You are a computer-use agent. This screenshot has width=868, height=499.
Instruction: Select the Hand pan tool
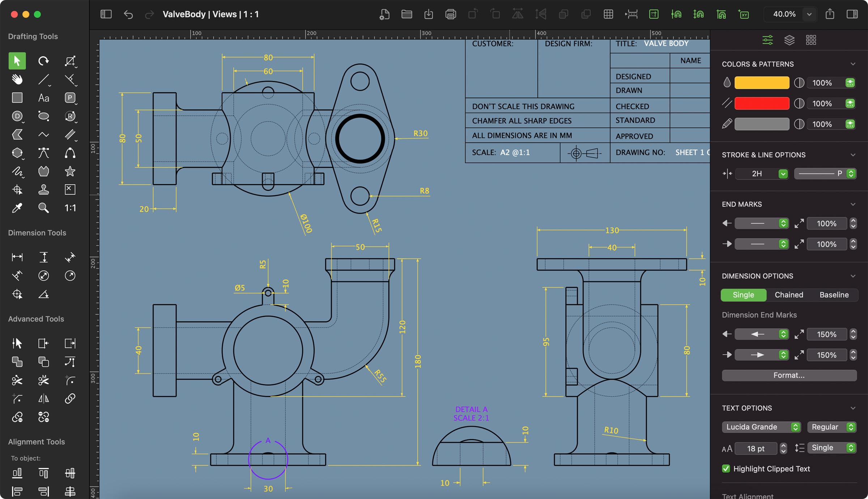[17, 79]
